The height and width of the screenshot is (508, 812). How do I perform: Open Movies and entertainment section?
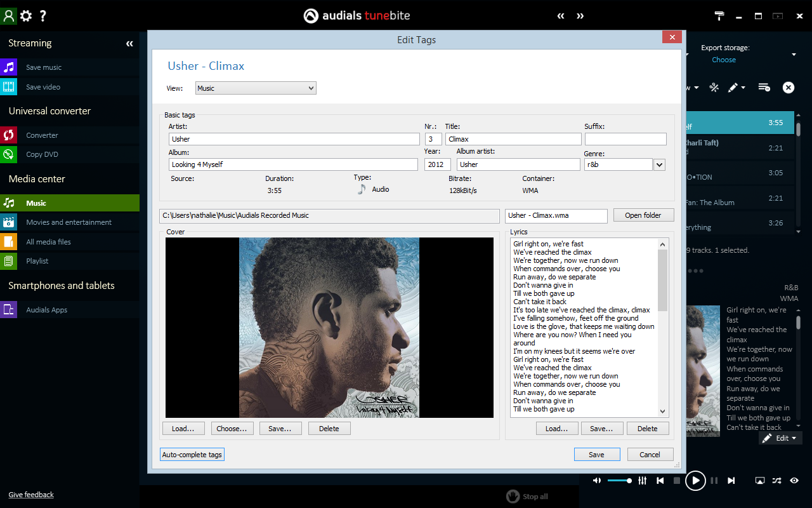[x=70, y=222]
